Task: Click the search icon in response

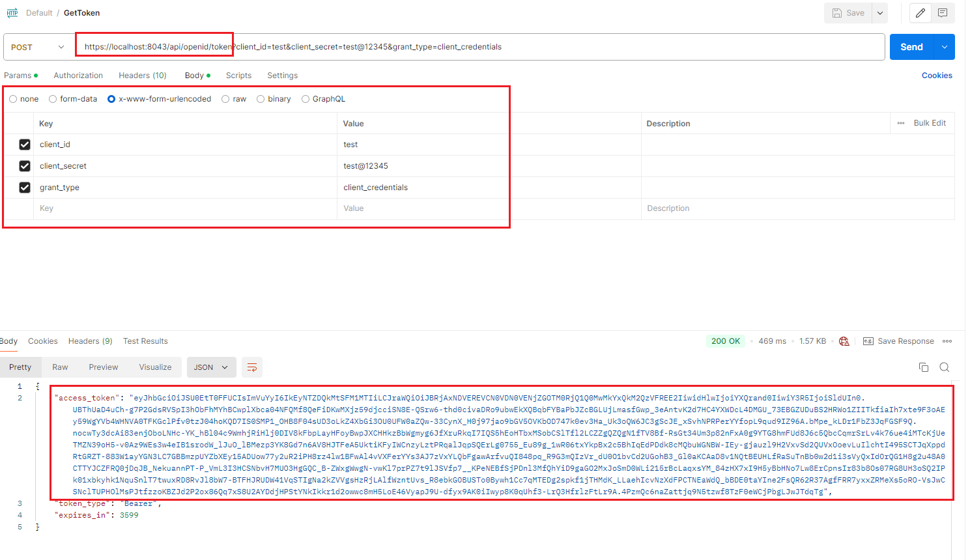Action: click(x=944, y=367)
